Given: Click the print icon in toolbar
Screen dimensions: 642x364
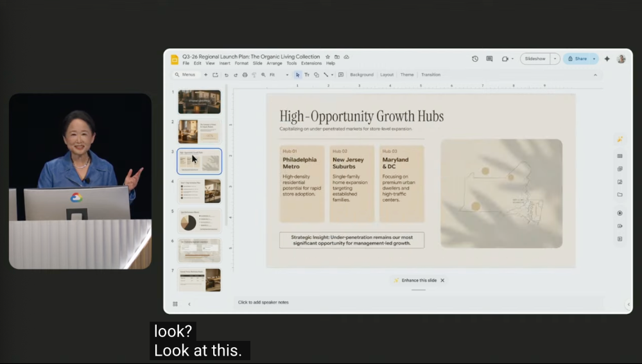Looking at the screenshot, I should (245, 75).
